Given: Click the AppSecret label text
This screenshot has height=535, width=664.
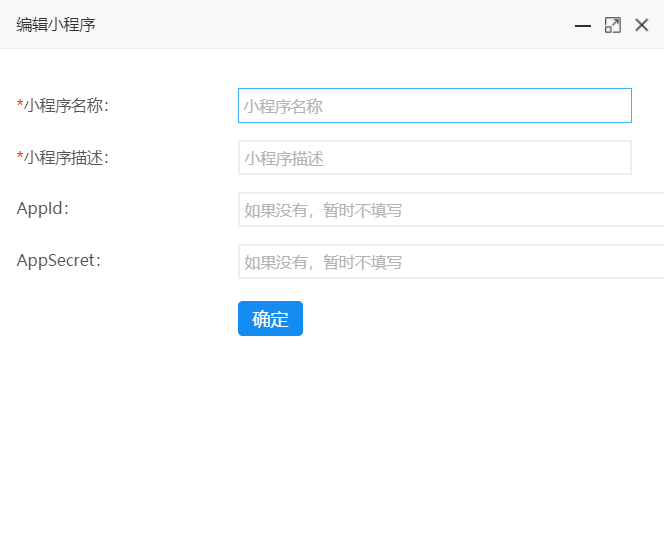Looking at the screenshot, I should tap(59, 261).
